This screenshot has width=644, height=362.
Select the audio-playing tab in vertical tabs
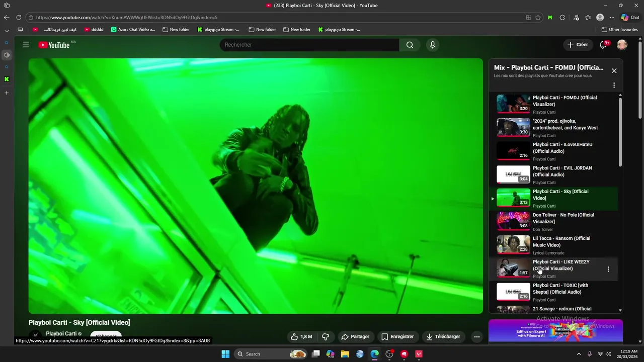[x=7, y=55]
